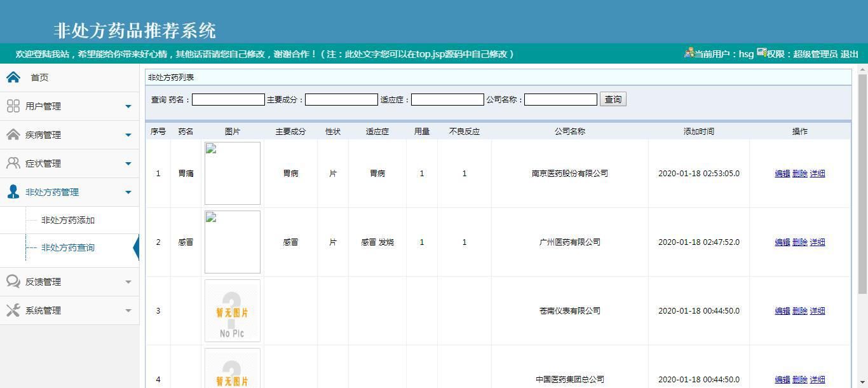Open the 反馈管理 menu
The height and width of the screenshot is (388, 868).
(69, 282)
